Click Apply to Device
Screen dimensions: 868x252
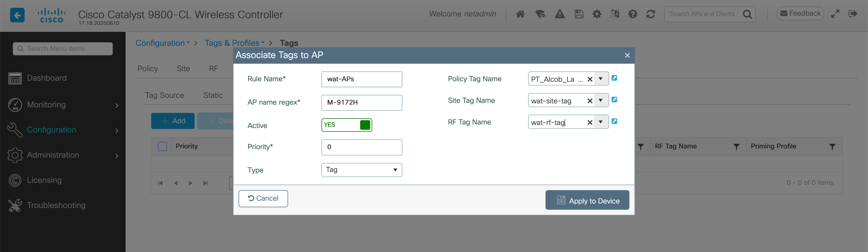[x=587, y=200]
